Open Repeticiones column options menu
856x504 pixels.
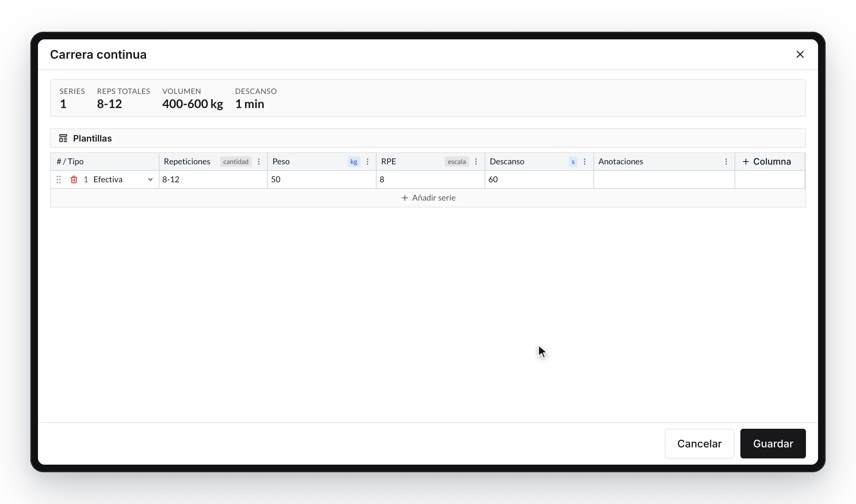click(x=259, y=162)
